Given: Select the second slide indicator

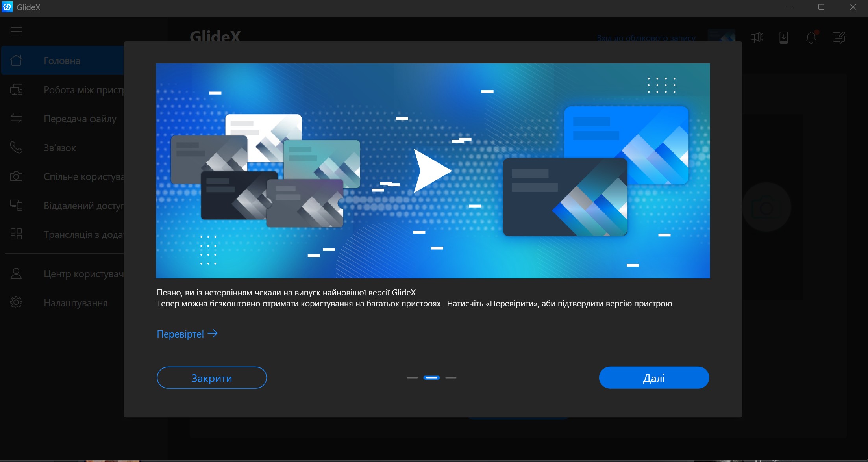Looking at the screenshot, I should (431, 377).
